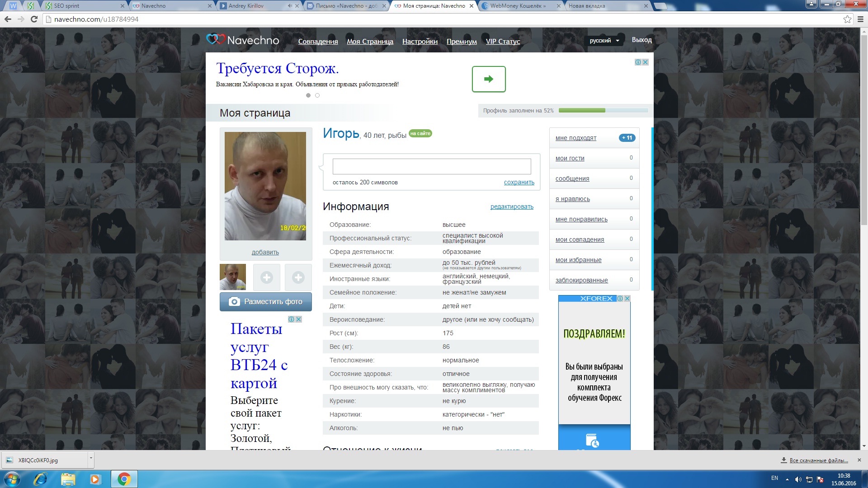The height and width of the screenshot is (488, 868).
Task: Click first empty photo slot plus icon
Action: coord(267,277)
